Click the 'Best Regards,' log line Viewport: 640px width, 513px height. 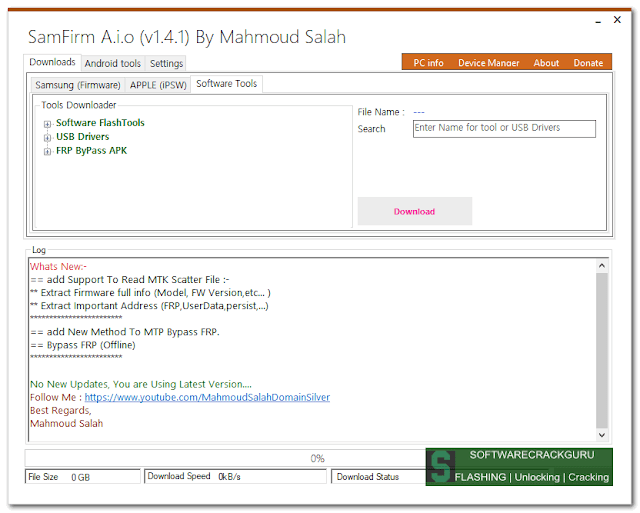[60, 411]
